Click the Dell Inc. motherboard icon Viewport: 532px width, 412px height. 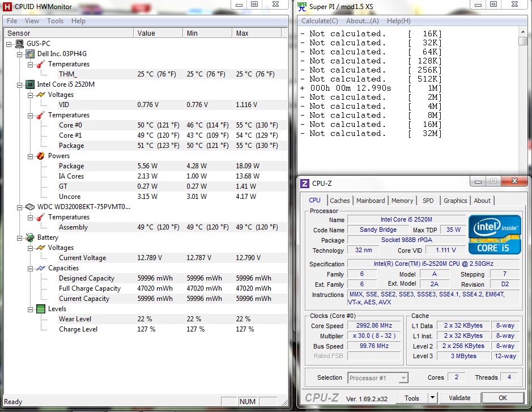tap(29, 54)
